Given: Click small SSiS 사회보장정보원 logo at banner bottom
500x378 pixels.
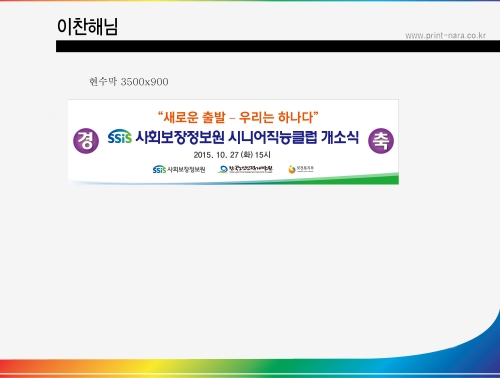Looking at the screenshot, I should pyautogui.click(x=179, y=169).
